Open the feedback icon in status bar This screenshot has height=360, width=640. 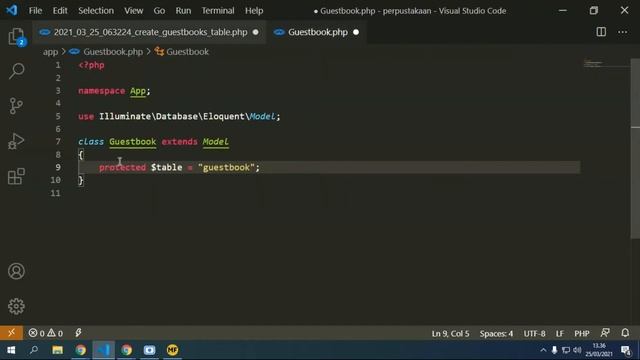click(x=605, y=333)
